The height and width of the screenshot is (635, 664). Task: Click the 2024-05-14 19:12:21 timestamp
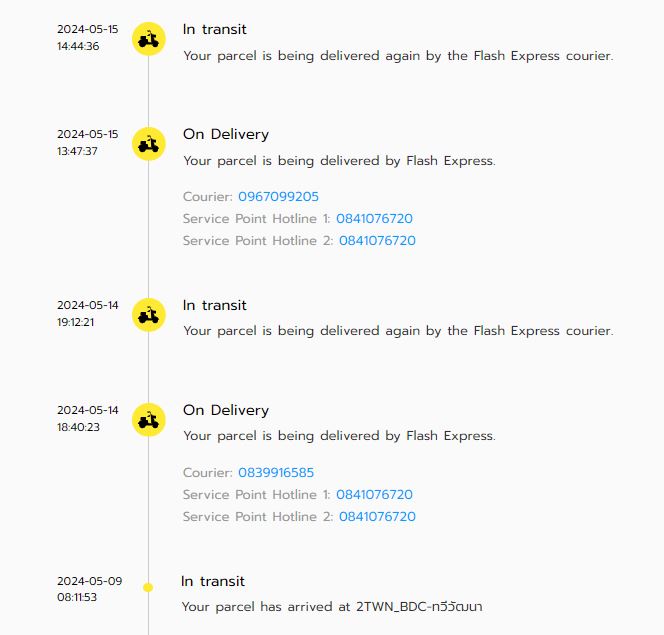[87, 314]
